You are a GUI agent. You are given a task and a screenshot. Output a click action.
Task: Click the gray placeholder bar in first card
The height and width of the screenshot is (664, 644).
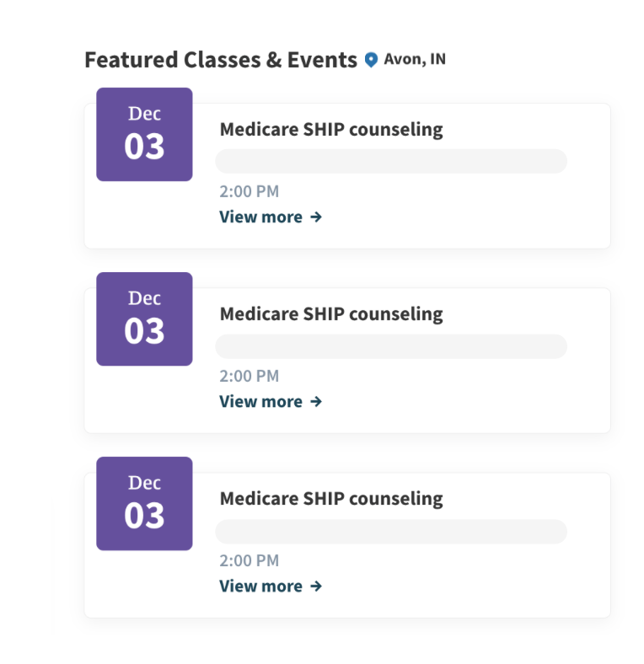pyautogui.click(x=391, y=161)
